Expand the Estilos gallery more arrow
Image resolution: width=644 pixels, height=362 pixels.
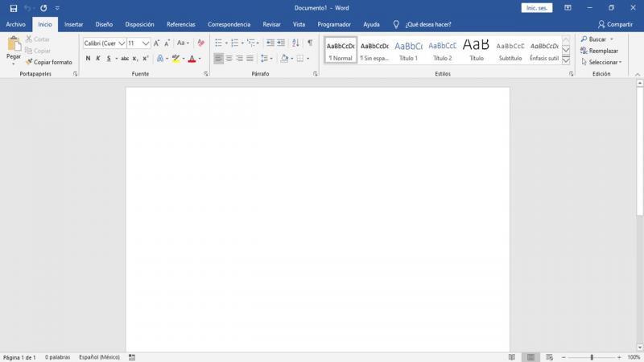coord(566,60)
